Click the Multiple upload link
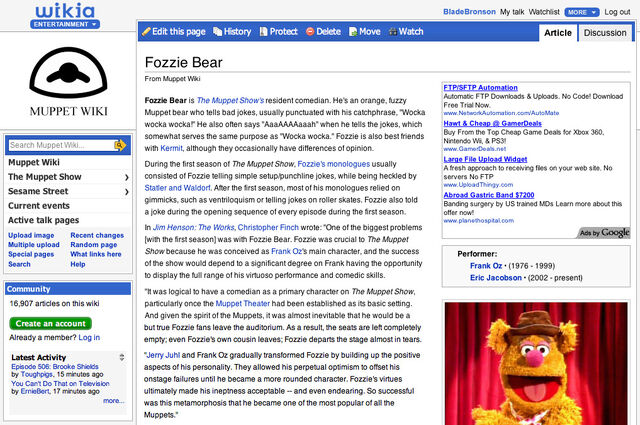 tap(34, 245)
